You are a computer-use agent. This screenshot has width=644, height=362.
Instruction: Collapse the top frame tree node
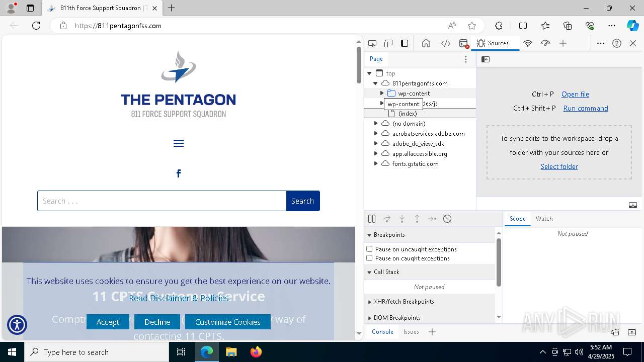pyautogui.click(x=369, y=73)
